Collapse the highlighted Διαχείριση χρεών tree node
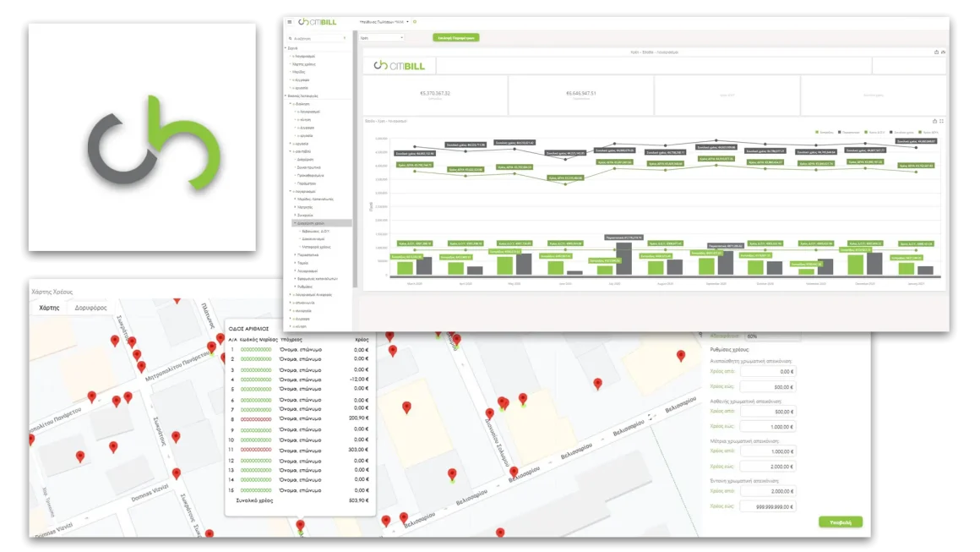 pos(295,223)
